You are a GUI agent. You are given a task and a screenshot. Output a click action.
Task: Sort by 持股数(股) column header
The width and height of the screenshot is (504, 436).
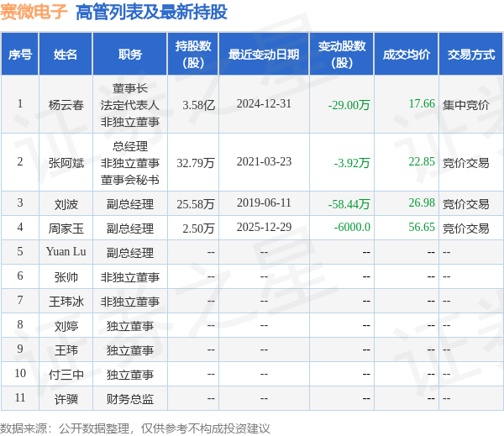point(194,55)
